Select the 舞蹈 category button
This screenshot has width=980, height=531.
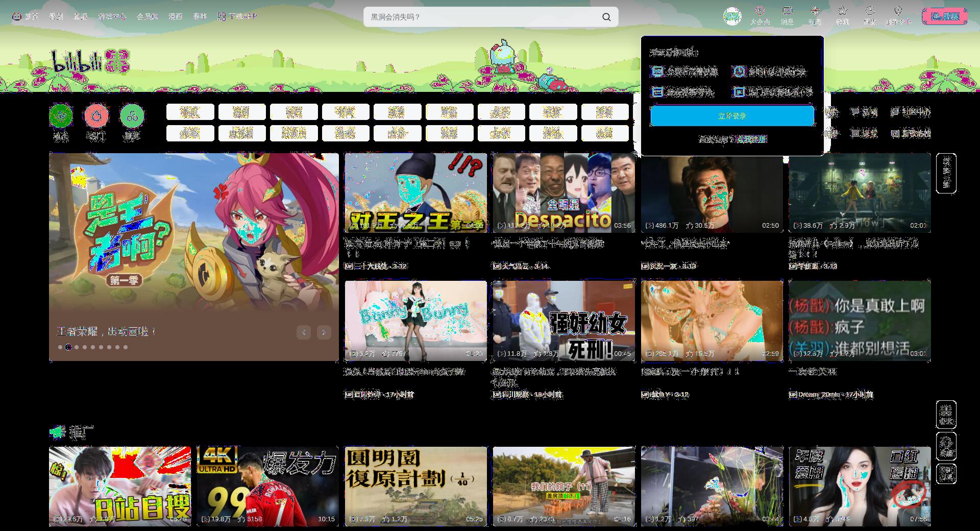click(x=449, y=112)
